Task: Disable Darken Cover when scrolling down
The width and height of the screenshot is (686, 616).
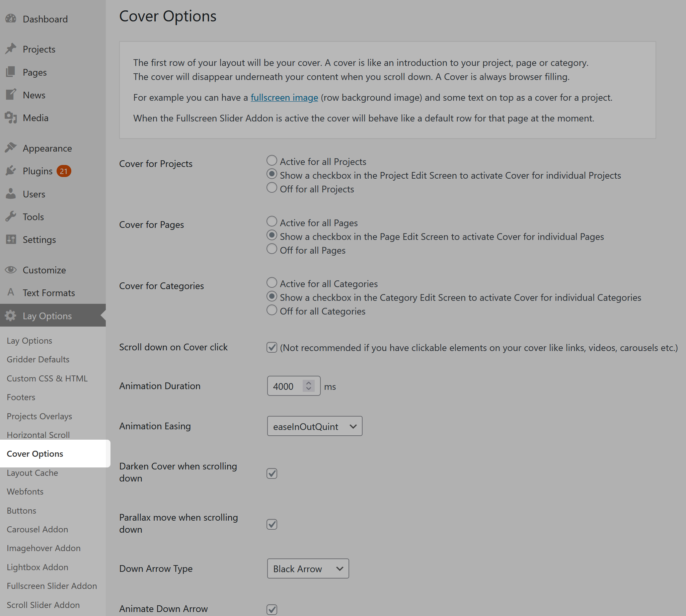Action: point(272,473)
